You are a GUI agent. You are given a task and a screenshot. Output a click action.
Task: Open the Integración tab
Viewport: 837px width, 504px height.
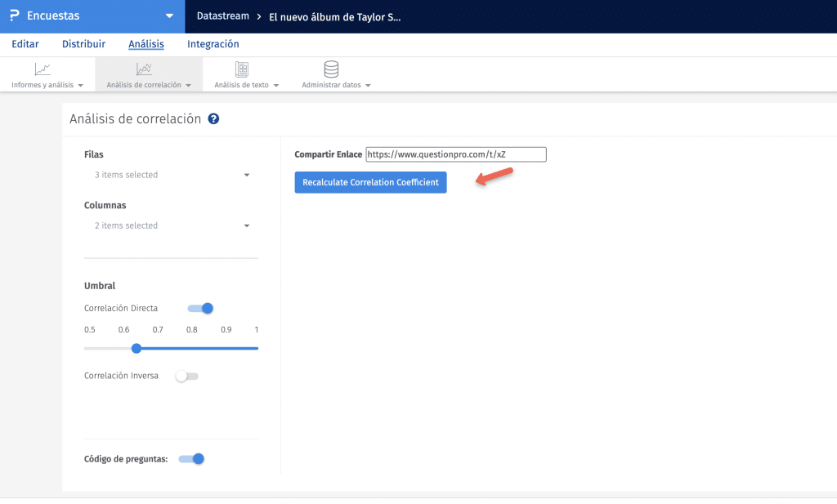click(213, 44)
